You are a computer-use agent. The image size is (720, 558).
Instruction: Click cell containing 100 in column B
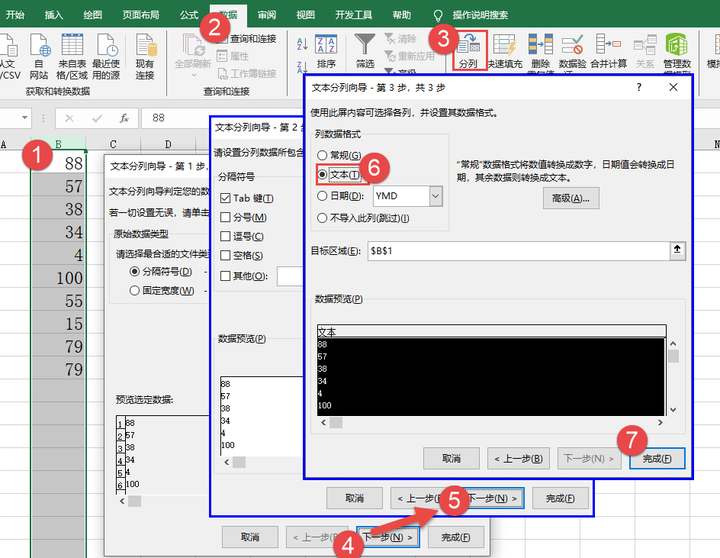(x=59, y=278)
